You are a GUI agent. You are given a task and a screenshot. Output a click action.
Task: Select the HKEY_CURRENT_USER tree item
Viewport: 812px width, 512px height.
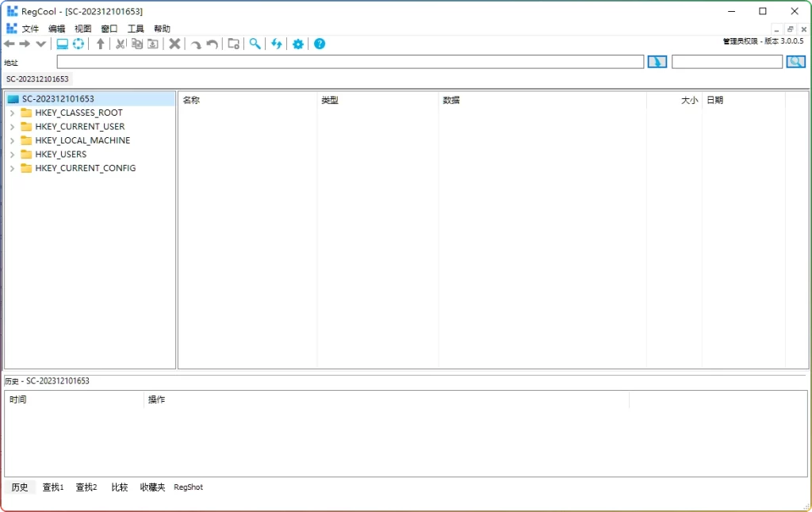click(x=79, y=126)
